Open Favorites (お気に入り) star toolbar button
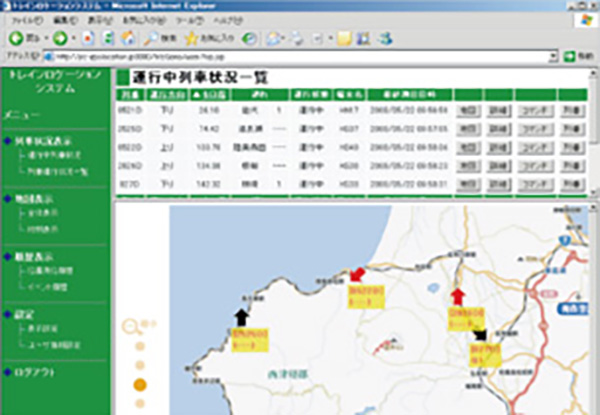The height and width of the screenshot is (415, 600). [204, 37]
